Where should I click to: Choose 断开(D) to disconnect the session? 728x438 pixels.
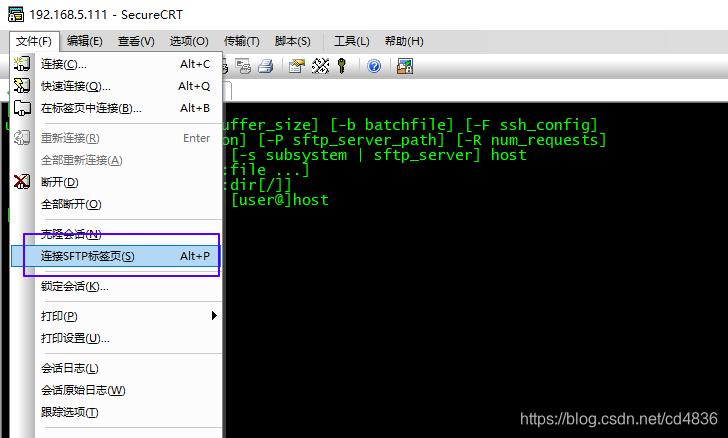click(x=116, y=182)
